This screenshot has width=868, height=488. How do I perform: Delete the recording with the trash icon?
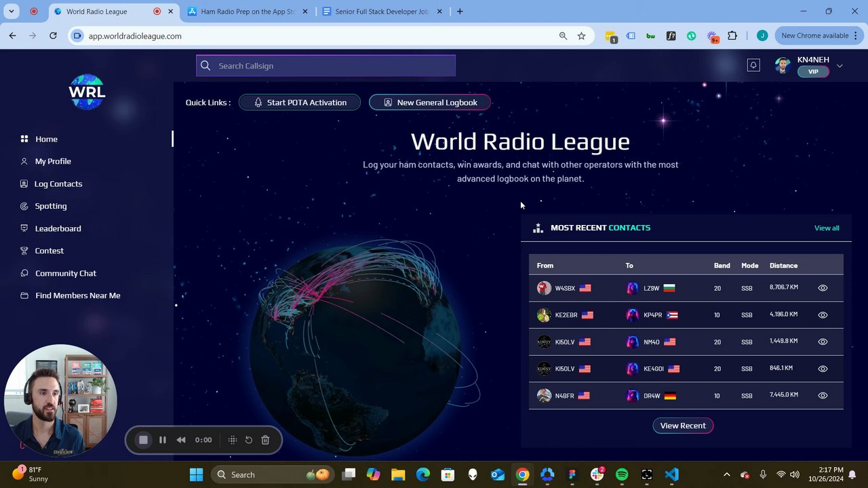coord(265,440)
